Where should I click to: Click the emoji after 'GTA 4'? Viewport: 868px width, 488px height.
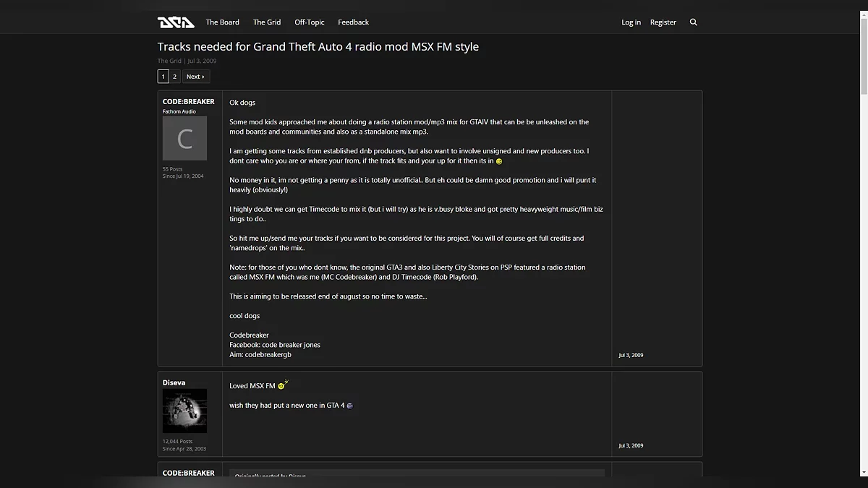pyautogui.click(x=349, y=406)
